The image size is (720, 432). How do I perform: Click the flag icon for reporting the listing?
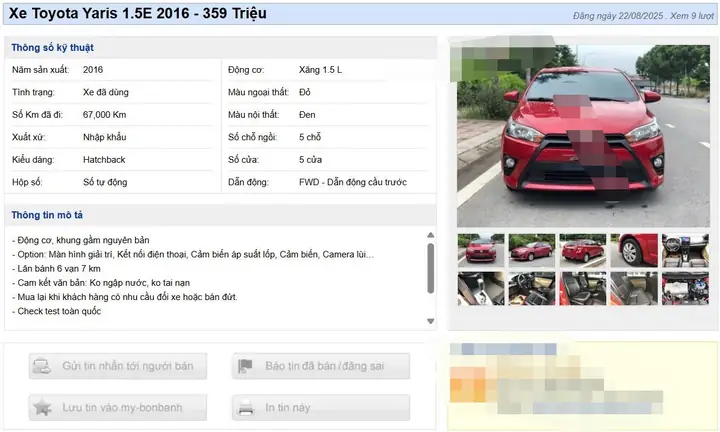[245, 366]
